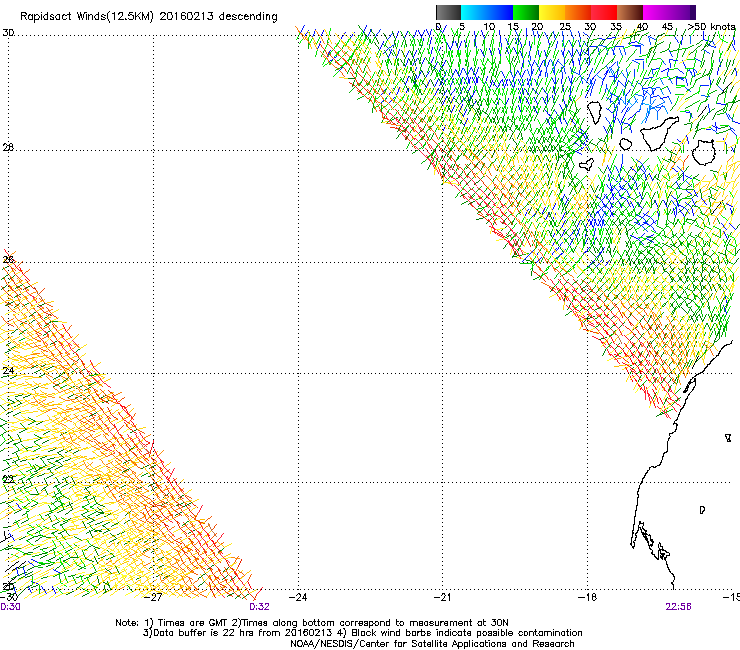Click the red 30-35 knots legend segment
The width and height of the screenshot is (740, 650).
(604, 12)
